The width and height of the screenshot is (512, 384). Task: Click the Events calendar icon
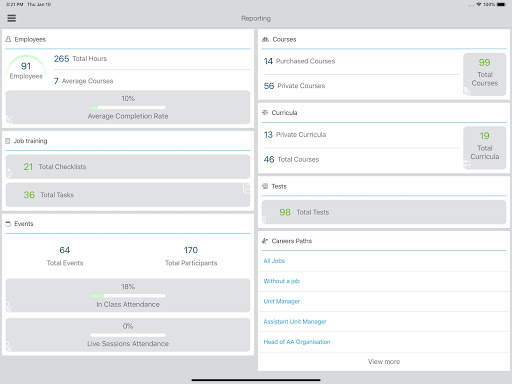pyautogui.click(x=8, y=224)
